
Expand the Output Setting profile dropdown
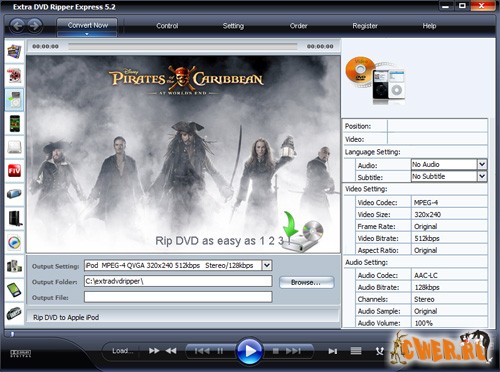click(267, 265)
